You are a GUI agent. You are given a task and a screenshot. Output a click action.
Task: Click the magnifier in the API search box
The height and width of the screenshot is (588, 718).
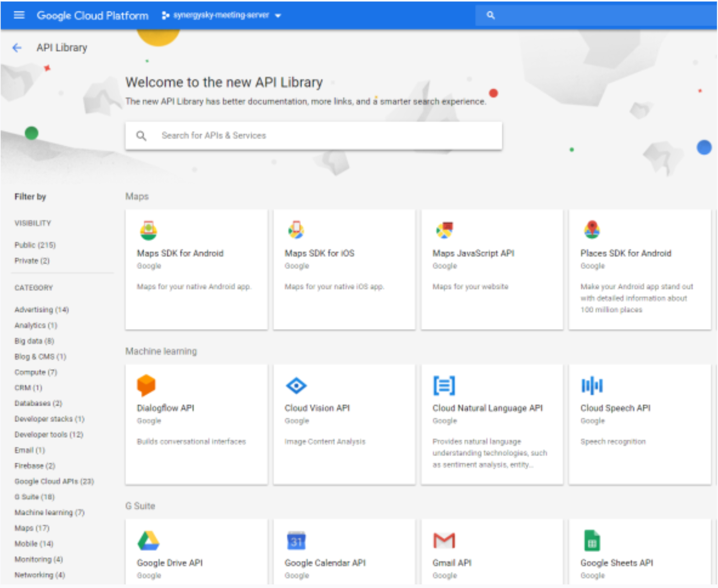[141, 136]
